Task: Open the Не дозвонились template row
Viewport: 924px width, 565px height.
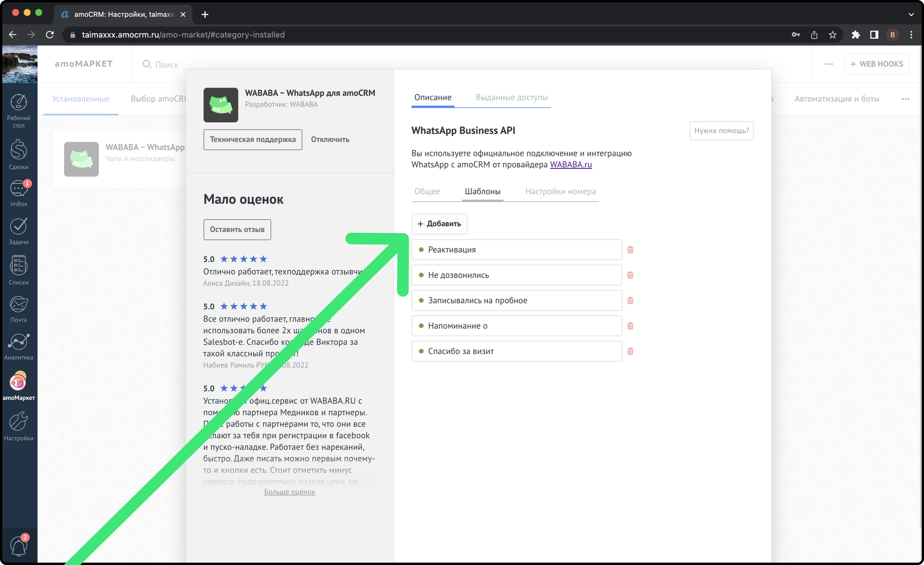Action: pos(517,275)
